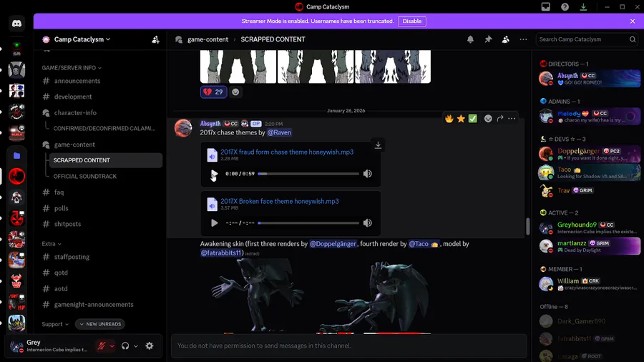Open thread more options ellipsis in header
This screenshot has width=644, height=362.
523,39
